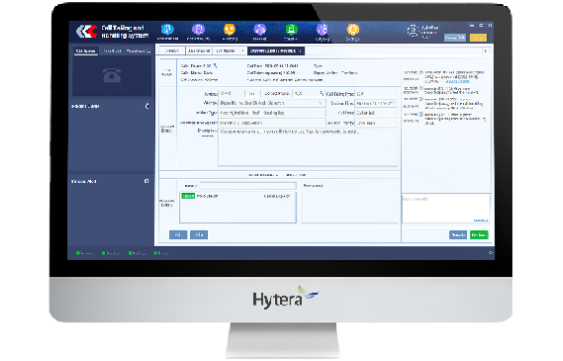Click the yellow button in top right header

click(x=478, y=38)
